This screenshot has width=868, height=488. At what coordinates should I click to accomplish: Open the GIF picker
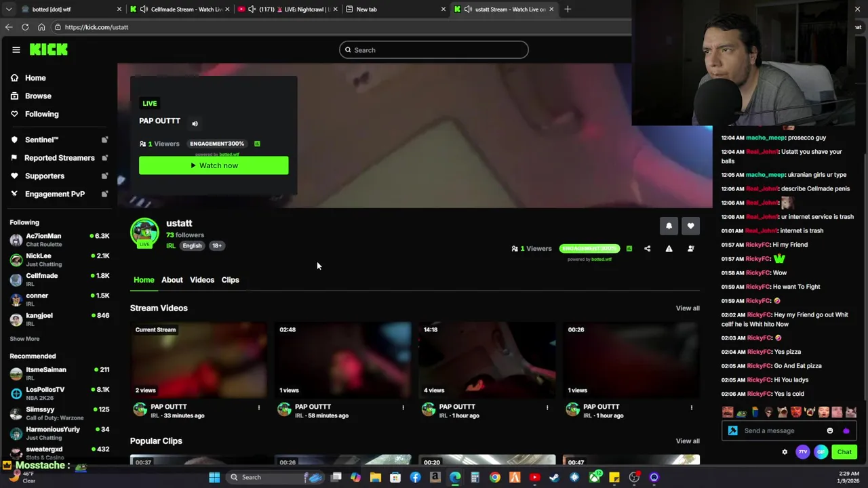tap(821, 452)
